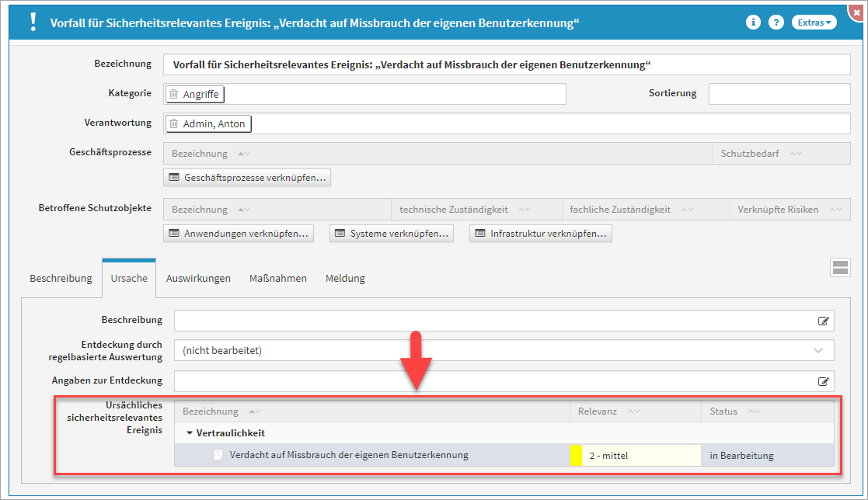This screenshot has width=868, height=500.
Task: Open the help question mark icon
Action: click(x=776, y=22)
